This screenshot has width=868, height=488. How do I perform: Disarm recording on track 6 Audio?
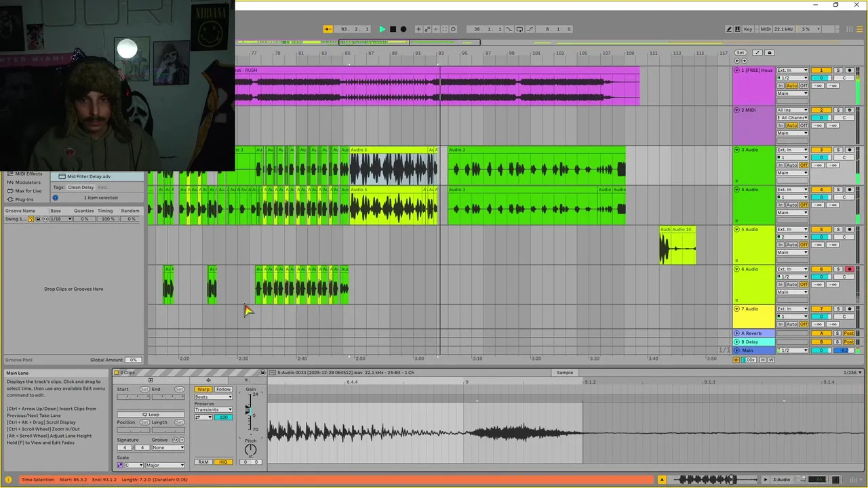click(849, 269)
